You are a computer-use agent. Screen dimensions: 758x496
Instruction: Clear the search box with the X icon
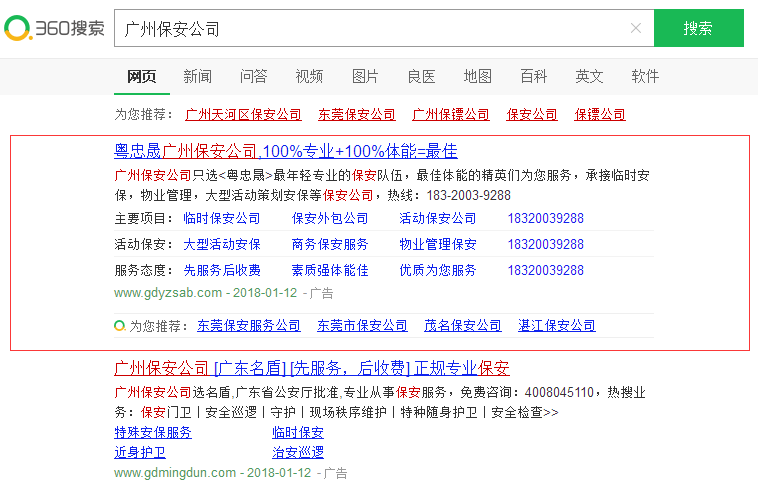click(x=635, y=28)
